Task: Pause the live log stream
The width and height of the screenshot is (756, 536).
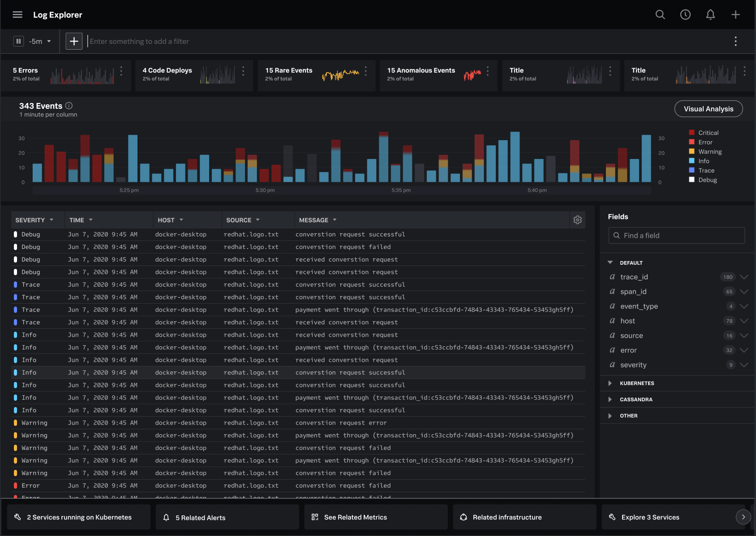Action: 18,41
